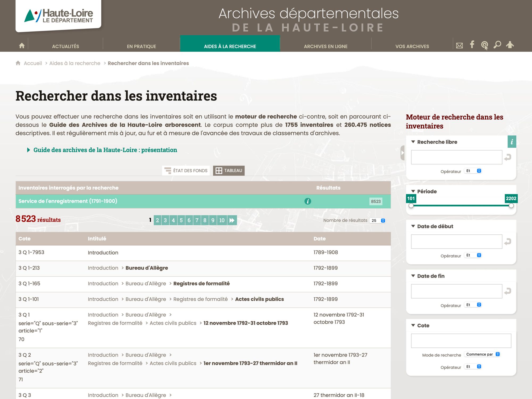Submit Recherche libre with arrow icon
The width and height of the screenshot is (532, 399).
click(508, 157)
